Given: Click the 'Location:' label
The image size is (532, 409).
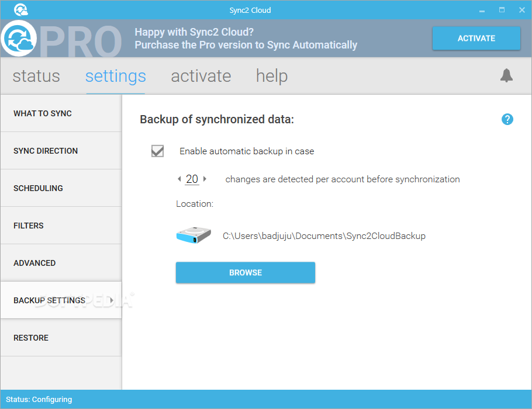Looking at the screenshot, I should 195,204.
